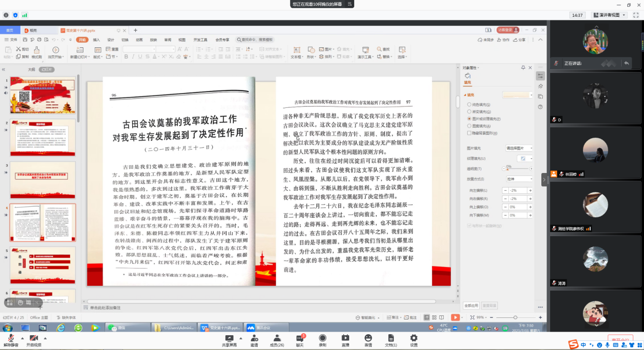Click the Cut (剪切) tool

point(23,49)
